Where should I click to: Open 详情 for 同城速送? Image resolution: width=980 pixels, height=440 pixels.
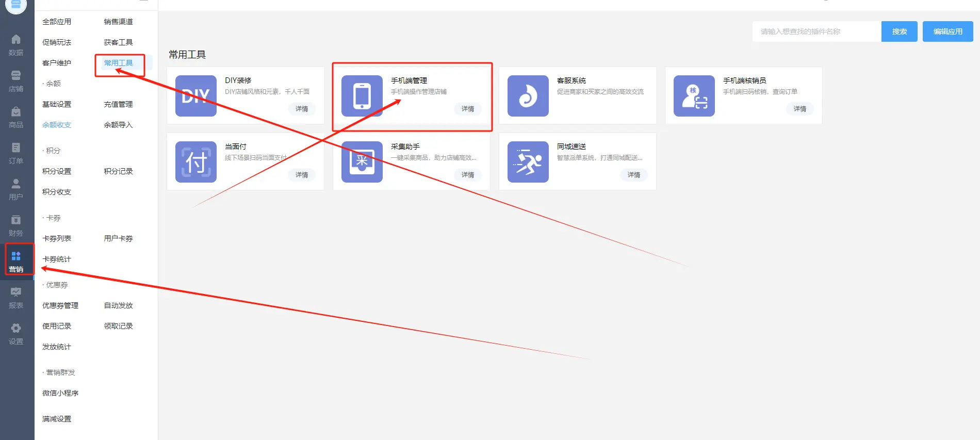coord(634,175)
